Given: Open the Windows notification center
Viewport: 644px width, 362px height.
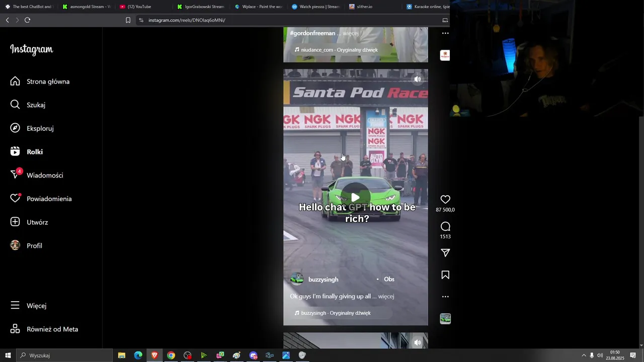Looking at the screenshot, I should [633, 355].
